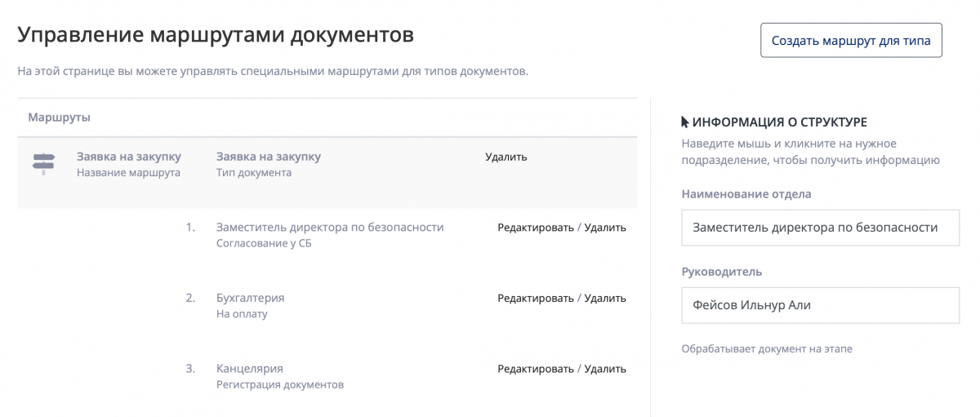980x417 pixels.
Task: Select the Бухгалтерия step name
Action: coord(250,298)
